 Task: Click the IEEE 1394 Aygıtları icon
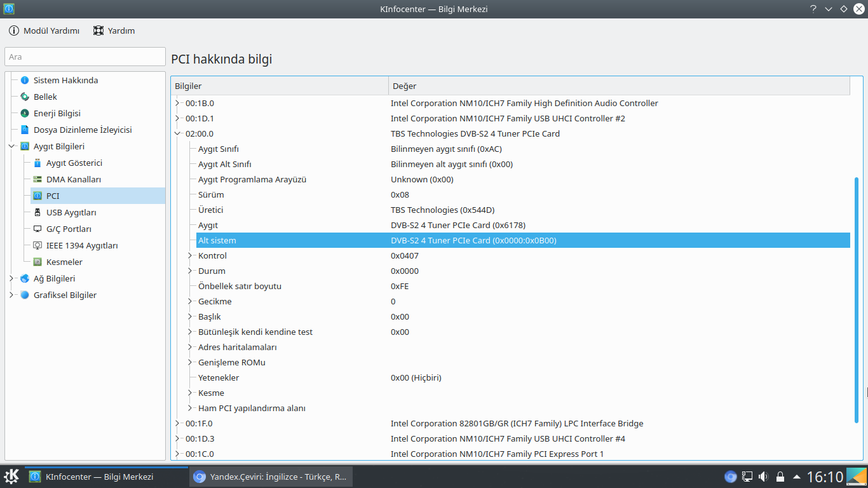click(37, 245)
